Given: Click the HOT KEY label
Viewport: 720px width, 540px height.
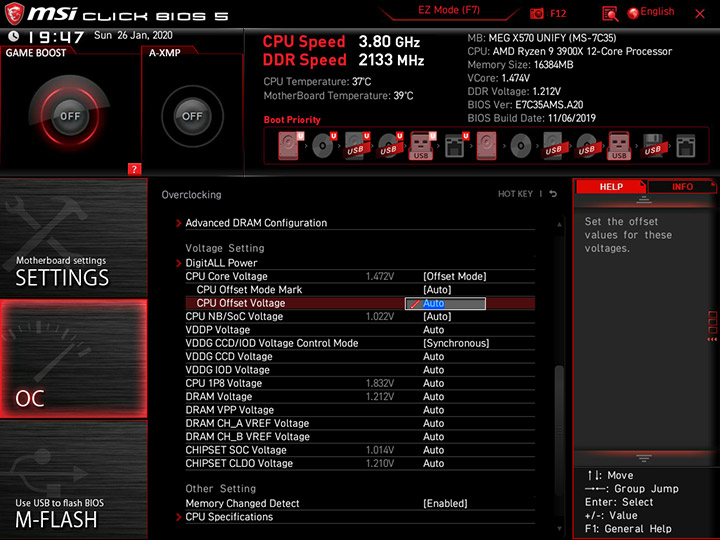Looking at the screenshot, I should 515,194.
